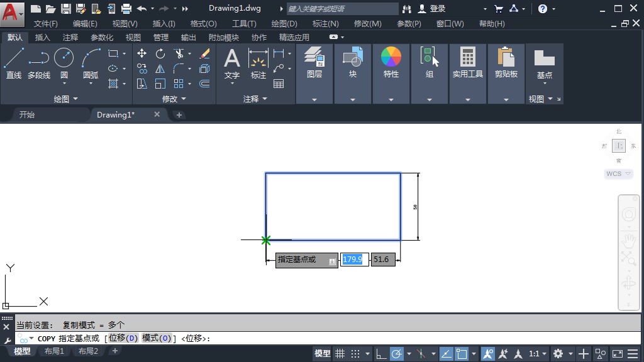Click the distance value input field 179.9
The height and width of the screenshot is (362, 644).
click(x=353, y=259)
